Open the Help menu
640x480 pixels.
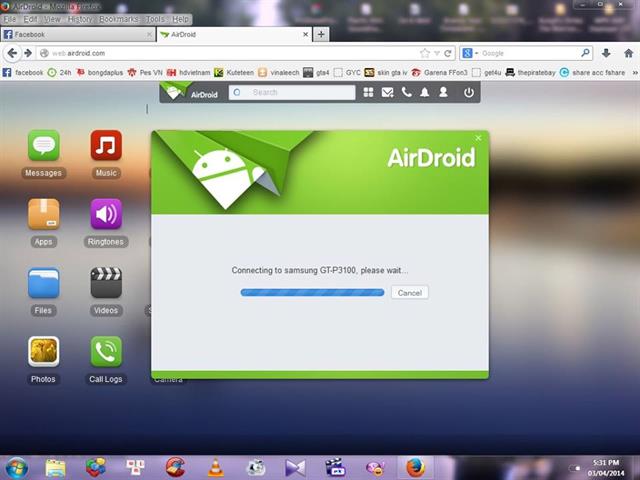click(180, 19)
